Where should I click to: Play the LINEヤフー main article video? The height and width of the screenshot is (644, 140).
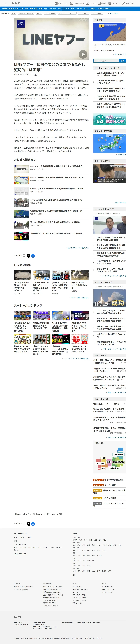[x=83, y=54]
